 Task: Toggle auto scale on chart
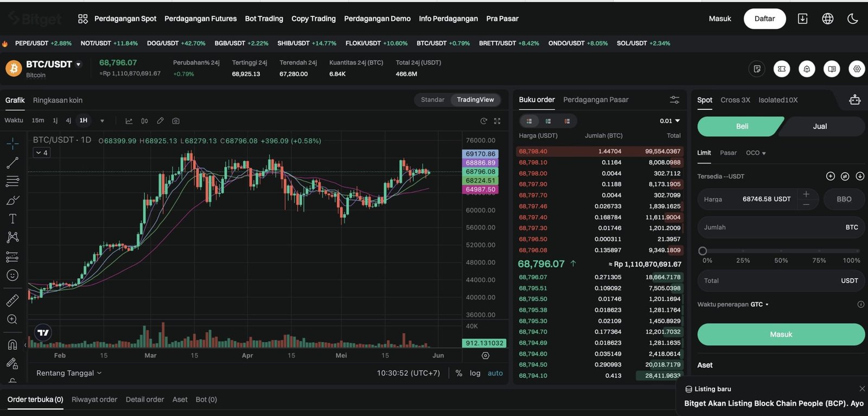(x=495, y=373)
